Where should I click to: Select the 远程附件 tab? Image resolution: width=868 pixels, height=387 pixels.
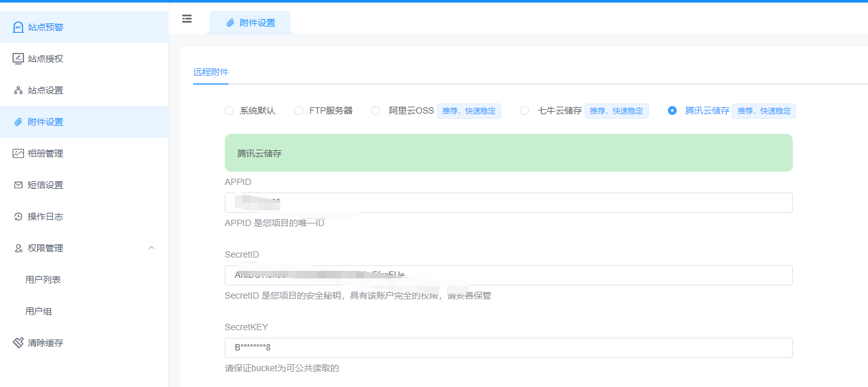211,72
